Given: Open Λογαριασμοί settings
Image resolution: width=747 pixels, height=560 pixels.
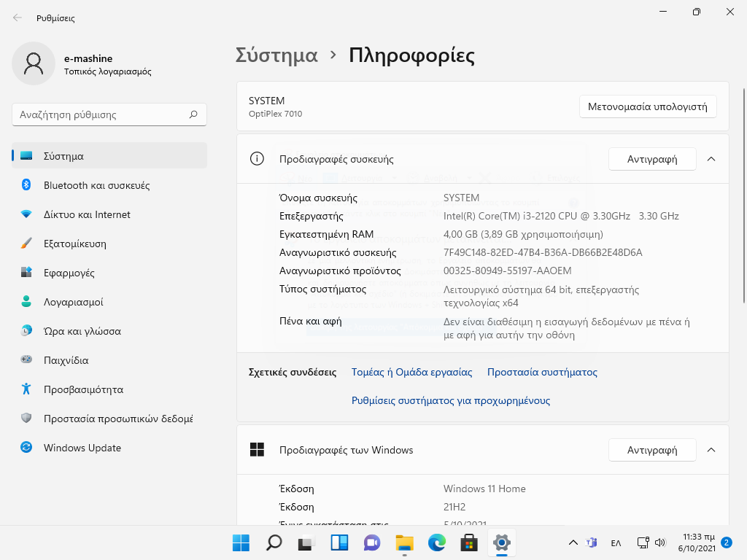Looking at the screenshot, I should (x=109, y=301).
